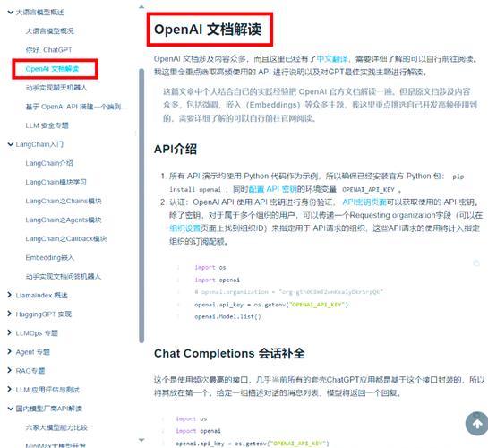Open the API密钥页面 link
This screenshot has height=448, width=488.
point(364,202)
